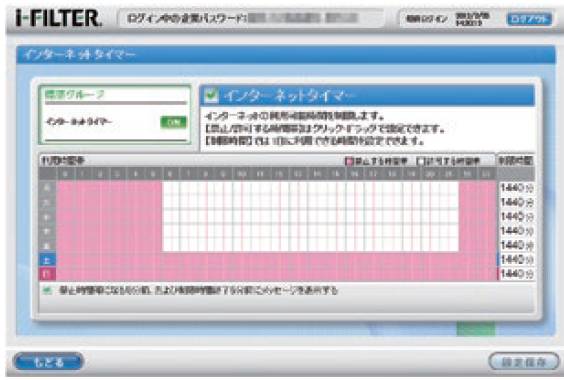This screenshot has height=380, width=564.
Task: Edit the 1440分 limit for the Friday row
Action: click(x=516, y=245)
